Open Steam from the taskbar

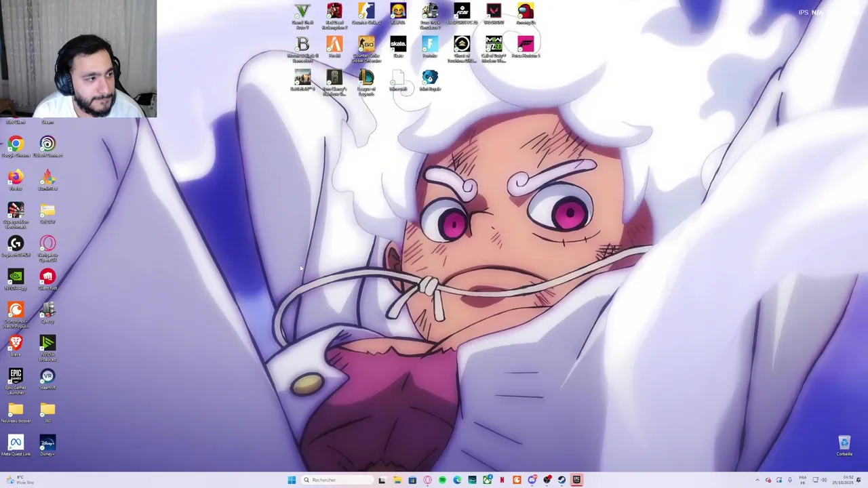tap(561, 480)
